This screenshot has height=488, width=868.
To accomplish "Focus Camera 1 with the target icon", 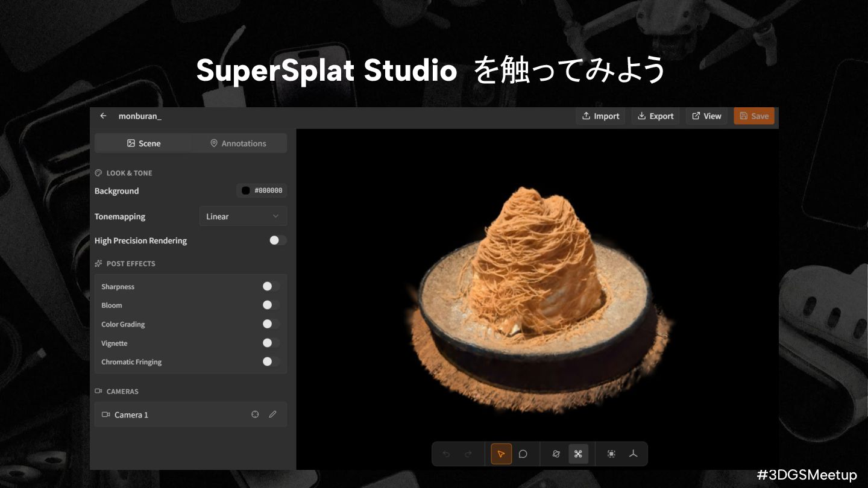I will click(x=255, y=414).
